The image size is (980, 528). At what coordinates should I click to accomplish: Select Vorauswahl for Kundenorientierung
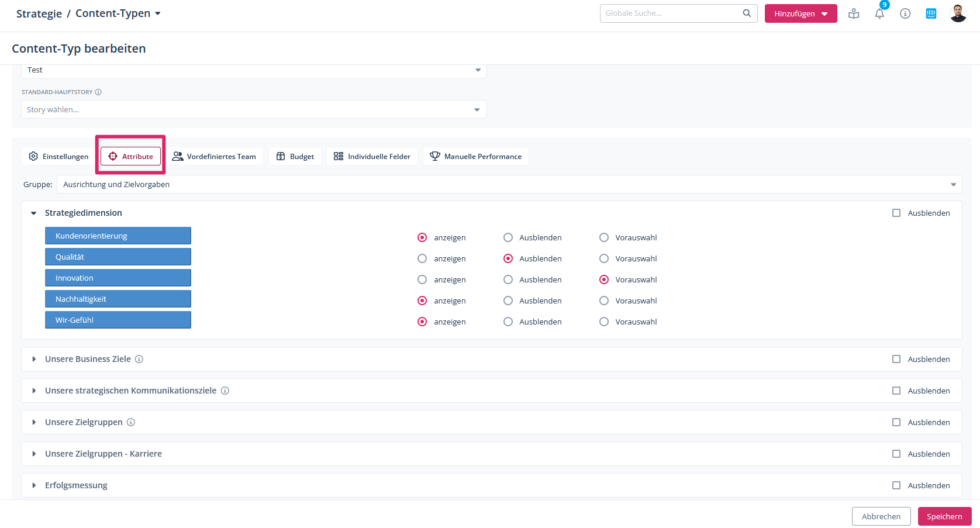604,237
